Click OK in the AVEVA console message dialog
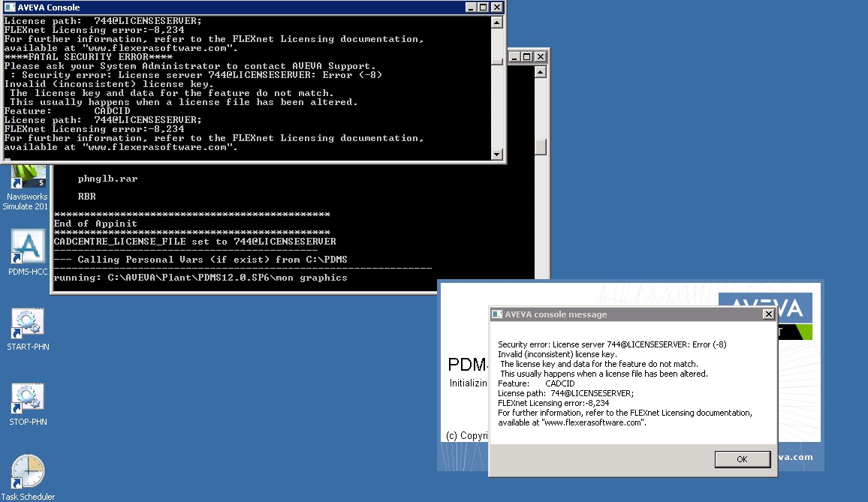The image size is (868, 502). point(743,459)
